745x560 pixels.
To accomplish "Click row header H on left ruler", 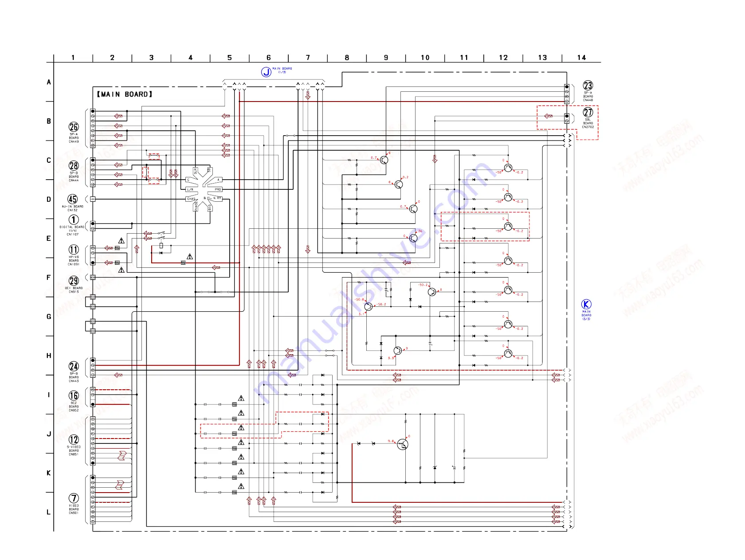I will pyautogui.click(x=49, y=356).
